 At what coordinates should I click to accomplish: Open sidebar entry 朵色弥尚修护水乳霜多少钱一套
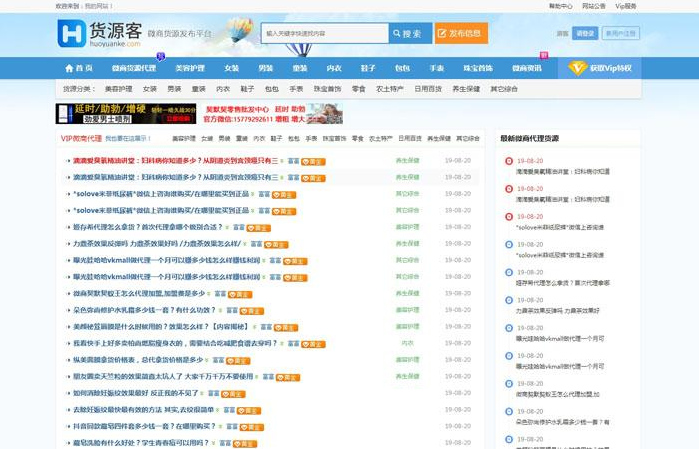563,421
